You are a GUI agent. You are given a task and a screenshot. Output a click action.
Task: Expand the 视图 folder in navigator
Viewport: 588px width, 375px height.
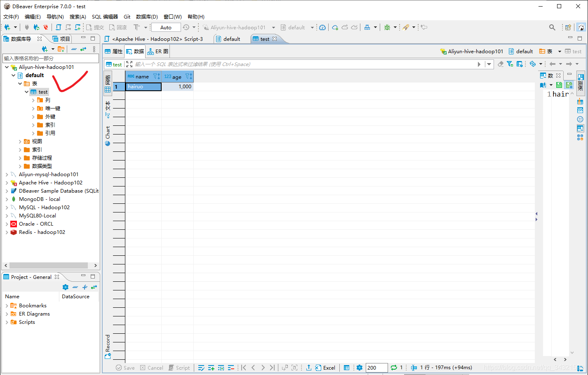pyautogui.click(x=20, y=141)
